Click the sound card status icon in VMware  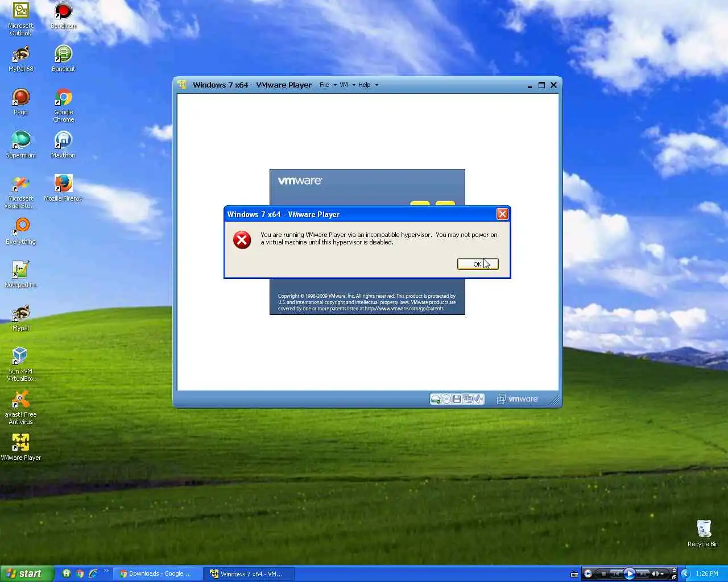(479, 399)
